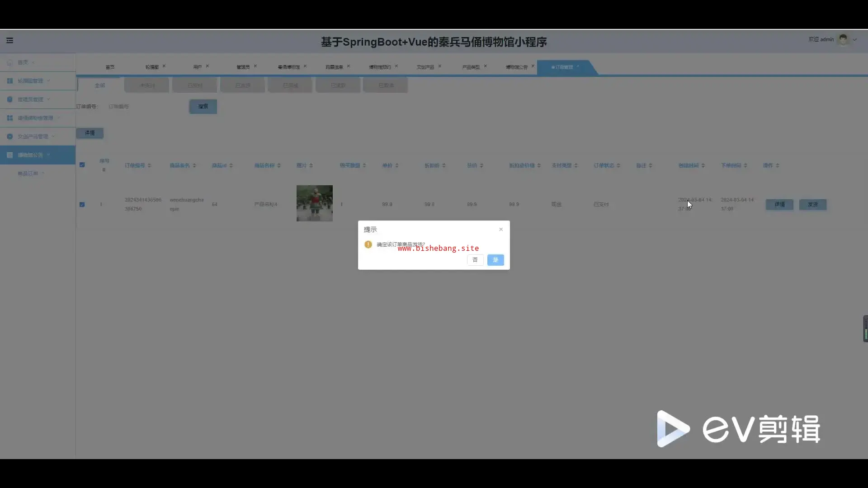Screen dimensions: 868x488
Task: Close the 轮播图 tab using its X
Action: click(x=164, y=66)
